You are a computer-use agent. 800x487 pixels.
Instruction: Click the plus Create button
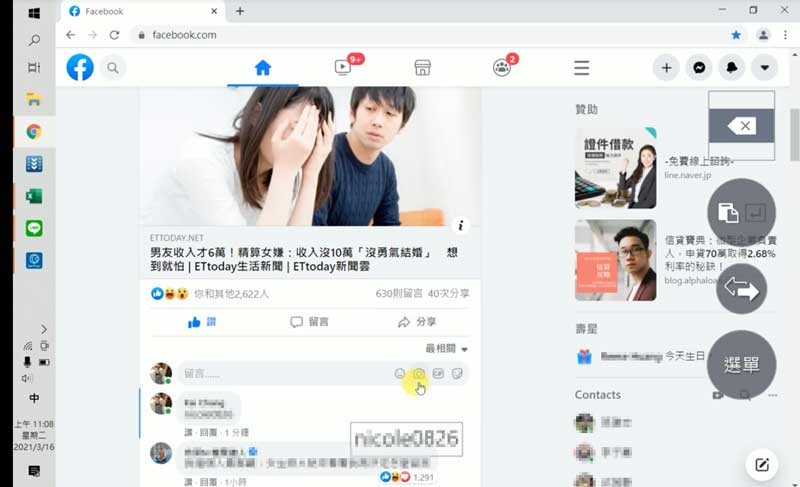(x=666, y=68)
